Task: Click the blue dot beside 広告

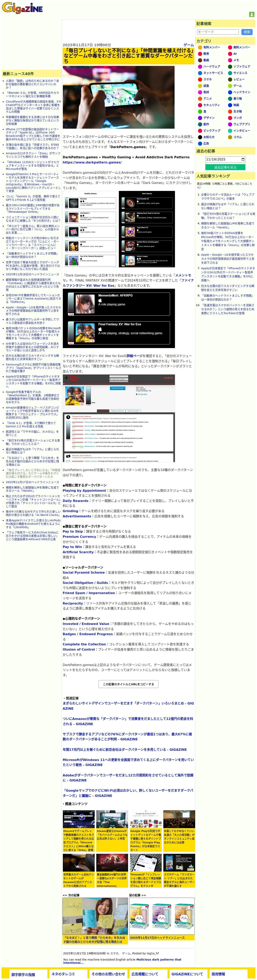Action: (x=200, y=143)
